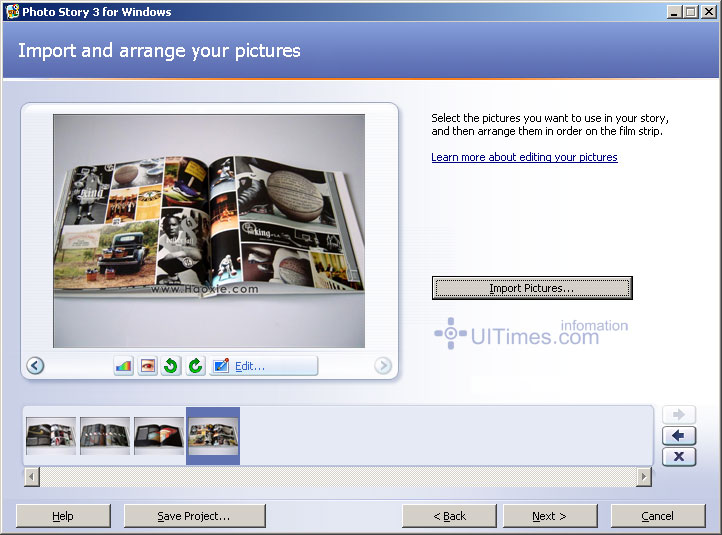The height and width of the screenshot is (535, 722).
Task: Click the Help button
Action: [x=63, y=516]
